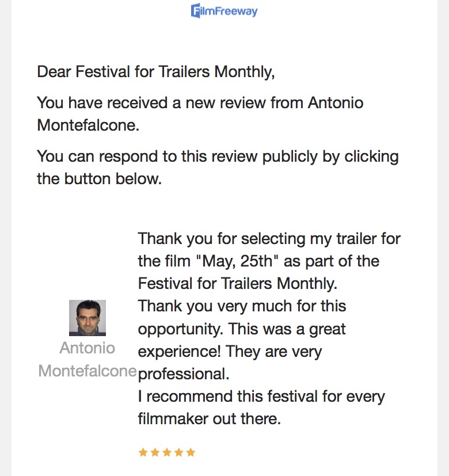This screenshot has width=449, height=476.
Task: Click "Thank you very much for this" line
Action: click(242, 306)
